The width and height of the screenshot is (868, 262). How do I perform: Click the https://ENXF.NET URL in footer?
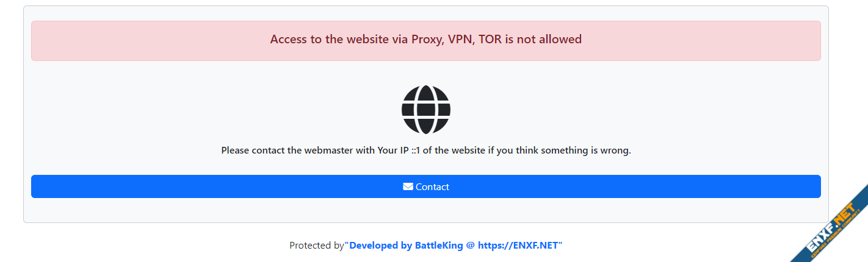pyautogui.click(x=518, y=246)
